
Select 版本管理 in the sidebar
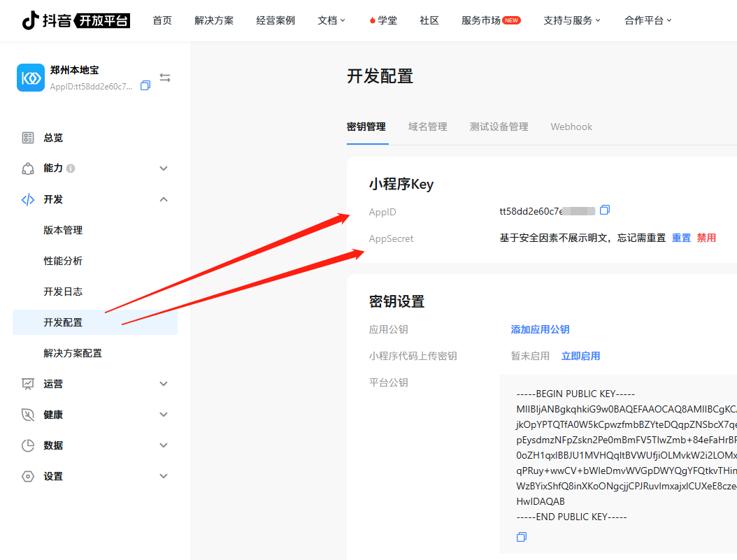pos(63,230)
